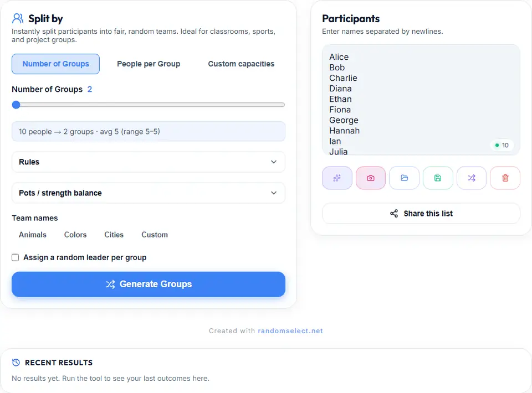Screen dimensions: 532x393
Task: Switch to Custom capacities tab
Action: point(241,64)
